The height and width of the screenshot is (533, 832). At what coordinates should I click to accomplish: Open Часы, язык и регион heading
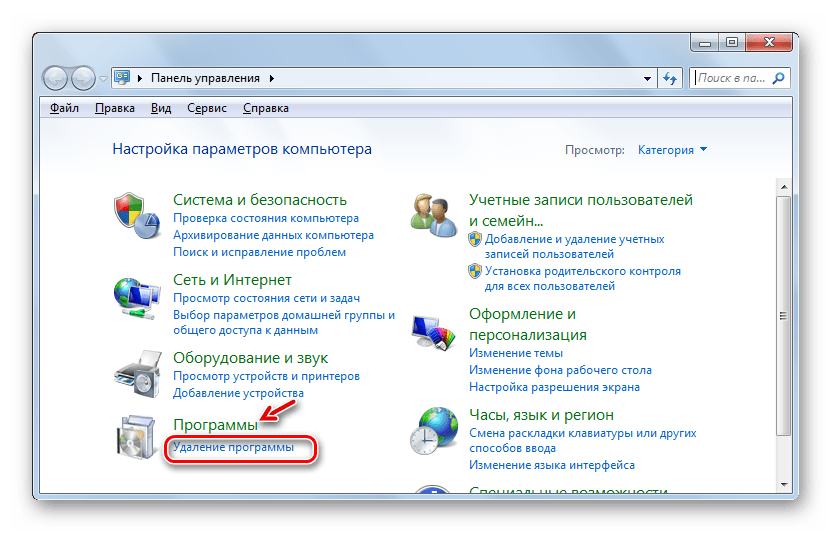click(x=541, y=415)
